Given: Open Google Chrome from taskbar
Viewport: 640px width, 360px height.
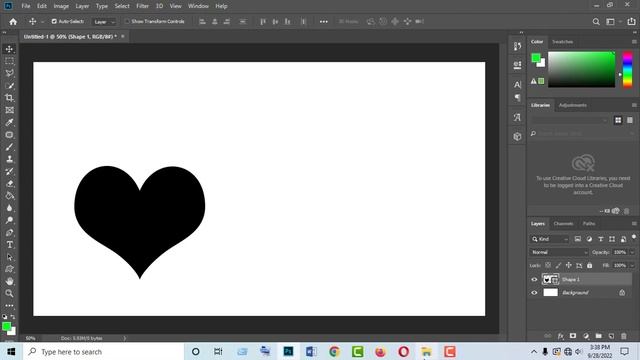Looking at the screenshot, I should pyautogui.click(x=334, y=352).
